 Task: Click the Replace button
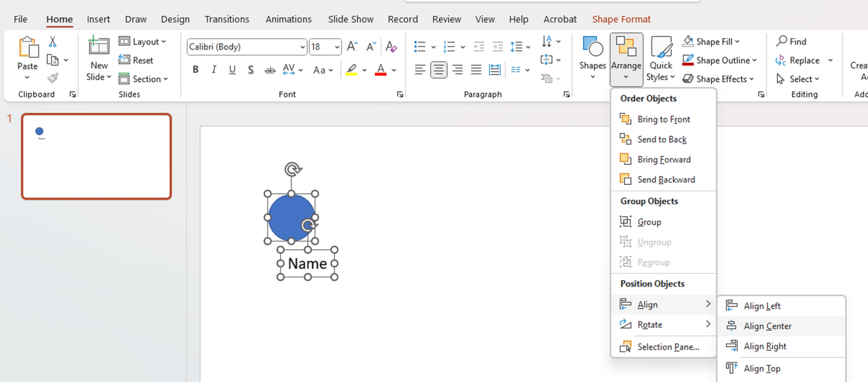(798, 60)
